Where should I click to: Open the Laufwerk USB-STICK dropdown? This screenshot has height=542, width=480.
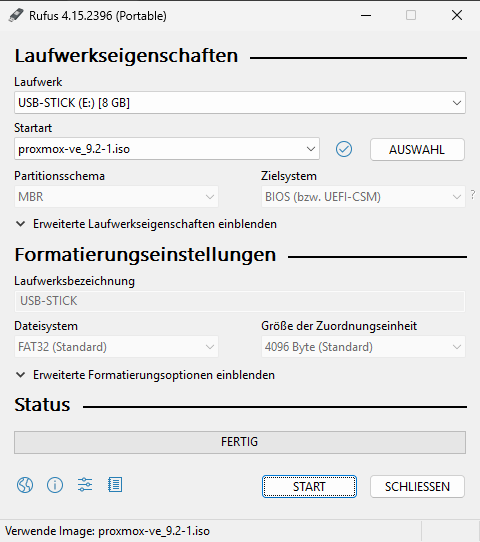pos(240,103)
